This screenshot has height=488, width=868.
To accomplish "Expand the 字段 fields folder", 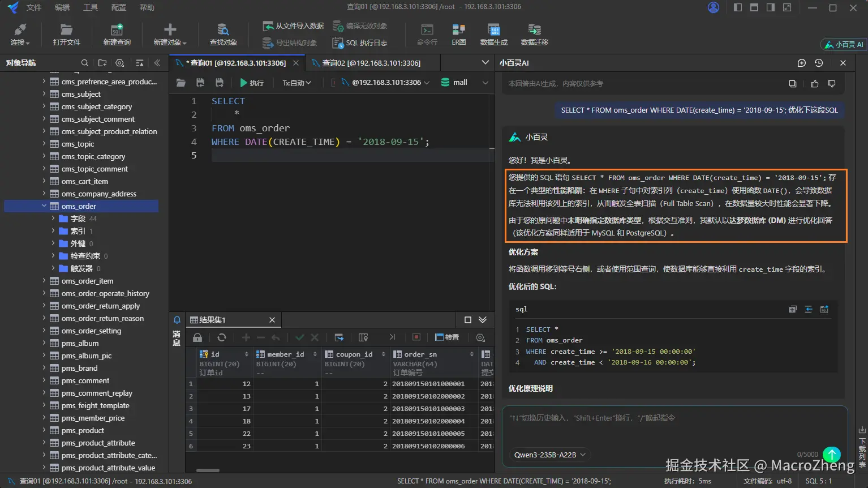I will point(53,219).
